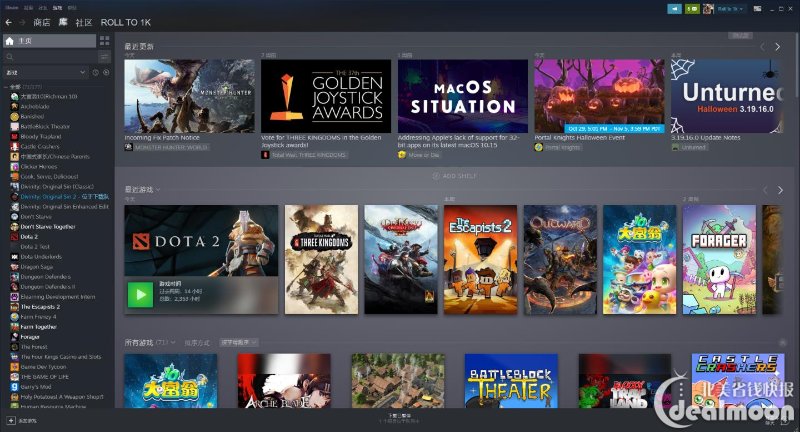Open the advanced filter options icon

[105, 57]
